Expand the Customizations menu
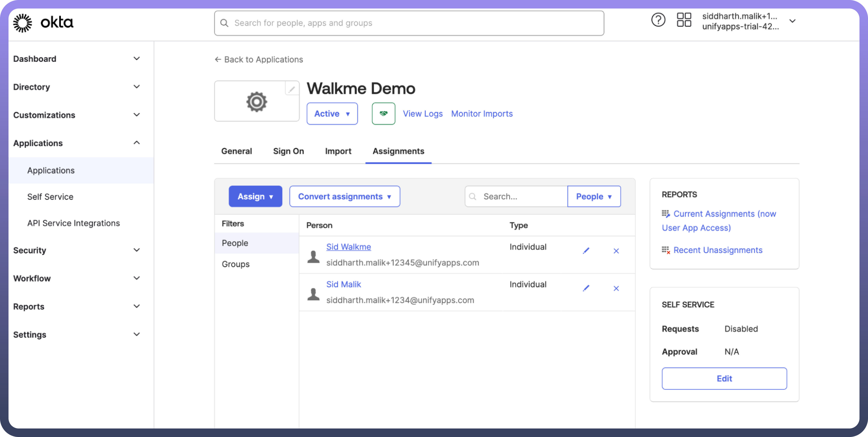868x437 pixels. 136,115
